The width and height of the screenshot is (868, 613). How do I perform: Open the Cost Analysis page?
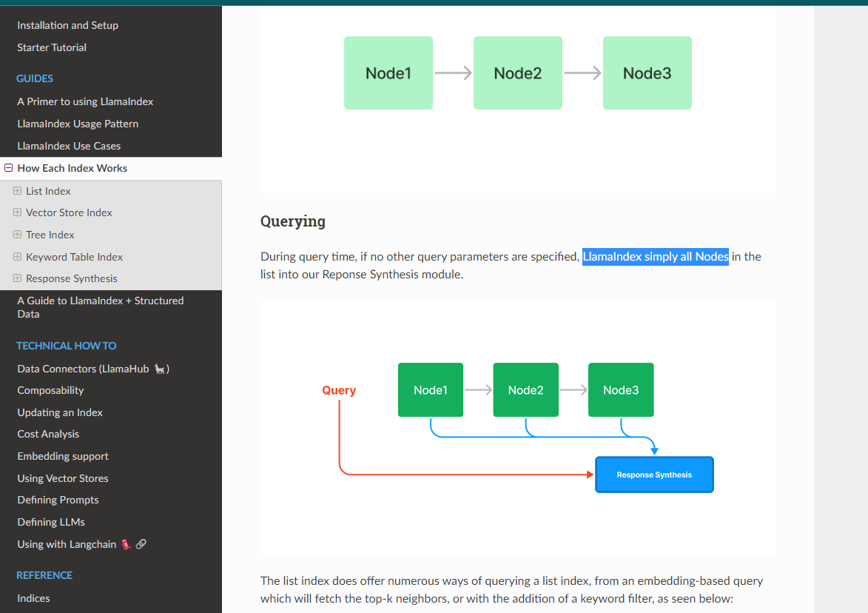pyautogui.click(x=47, y=434)
